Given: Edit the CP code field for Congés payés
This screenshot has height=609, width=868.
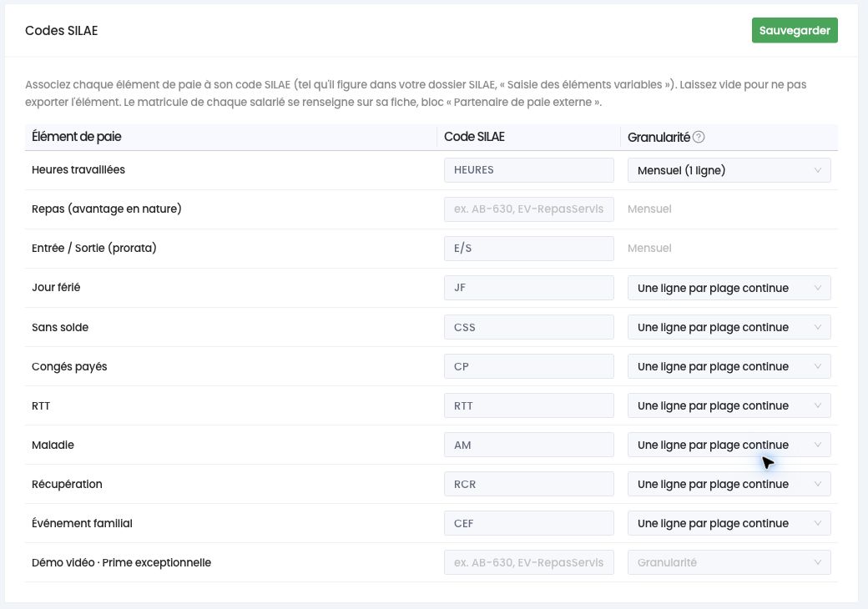Looking at the screenshot, I should [x=528, y=367].
